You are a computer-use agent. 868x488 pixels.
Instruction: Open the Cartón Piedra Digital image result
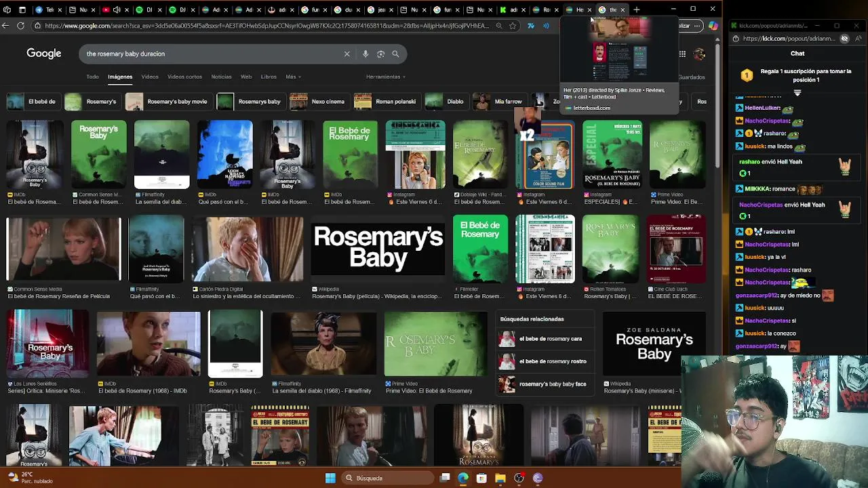point(248,249)
